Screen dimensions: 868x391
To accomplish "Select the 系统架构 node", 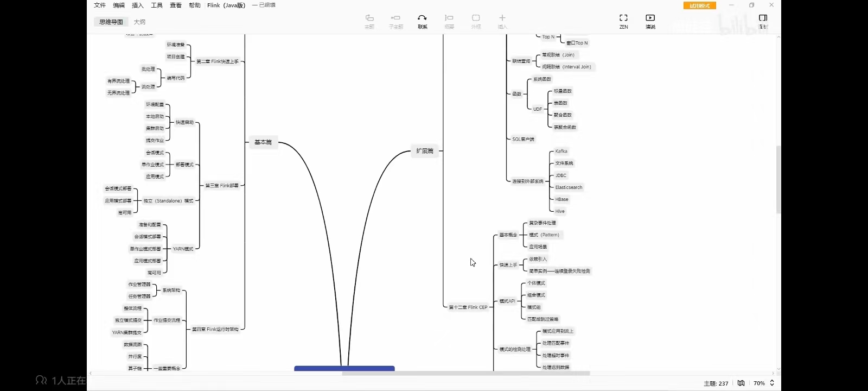I will 171,291.
